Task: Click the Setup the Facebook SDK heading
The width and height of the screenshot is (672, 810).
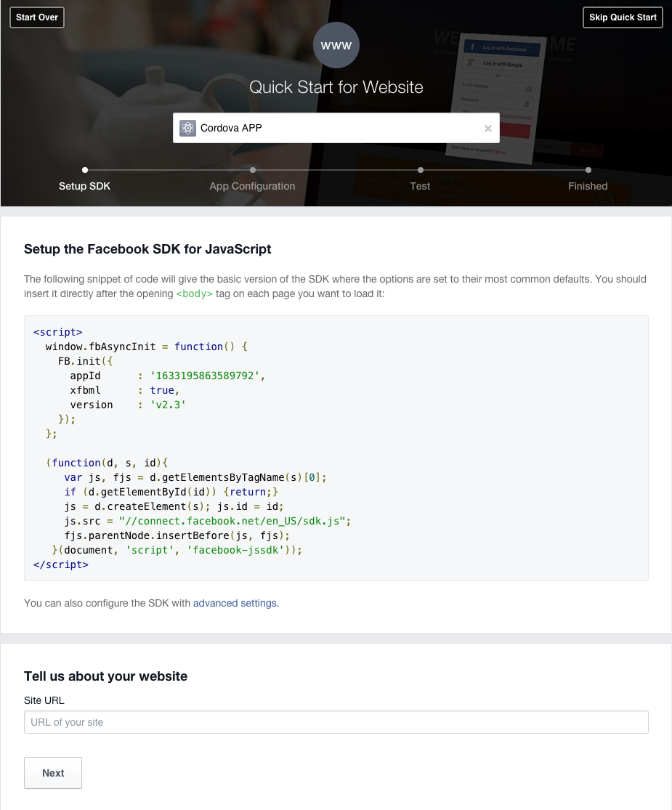Action: 147,249
